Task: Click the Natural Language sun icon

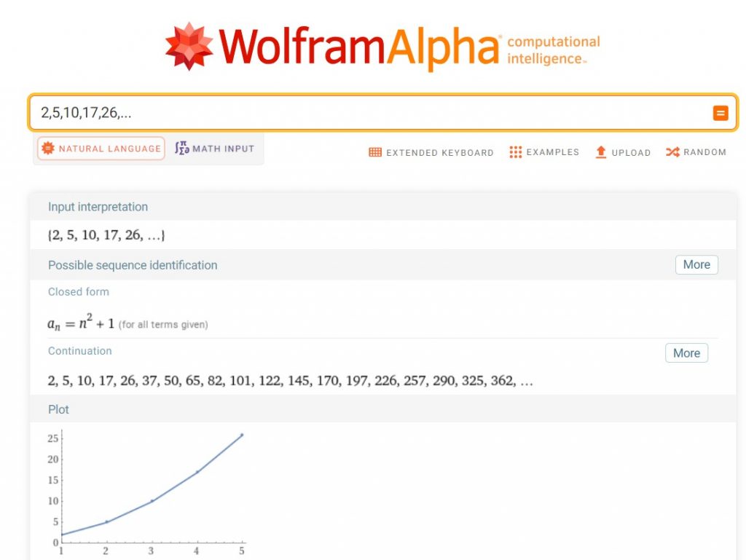Action: [48, 149]
